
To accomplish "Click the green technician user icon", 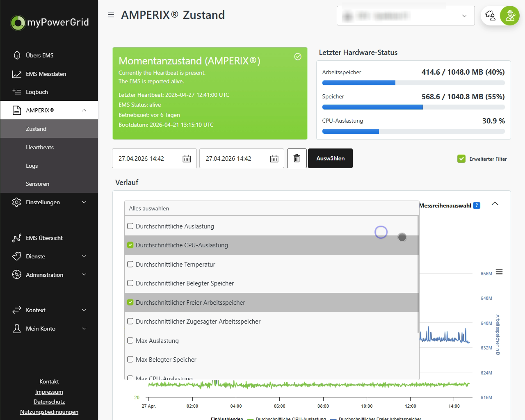I will (x=510, y=16).
